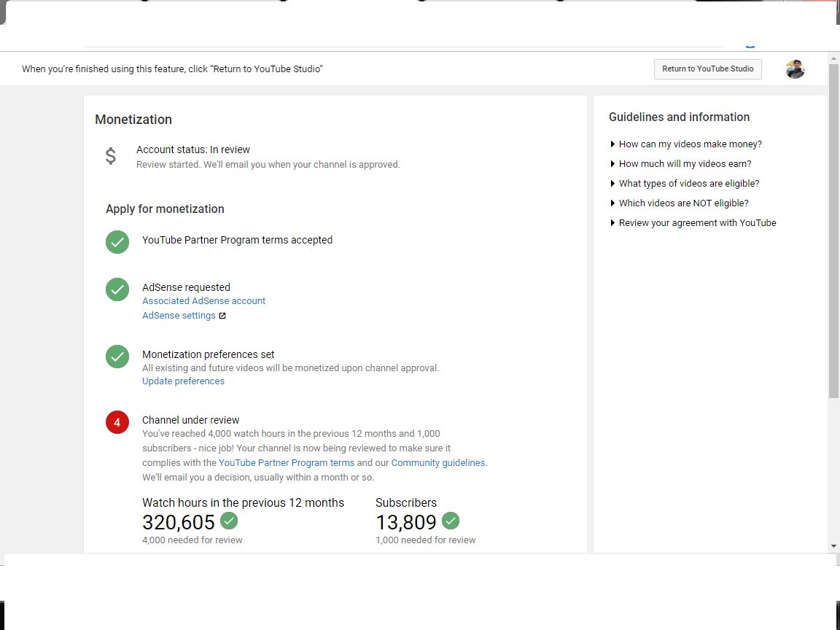Click the 'Review started' status message
Viewport: 840px width, 630px height.
[268, 165]
